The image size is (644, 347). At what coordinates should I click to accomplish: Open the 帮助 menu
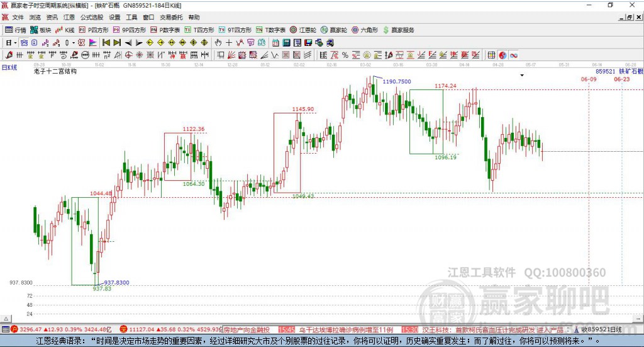coord(194,17)
